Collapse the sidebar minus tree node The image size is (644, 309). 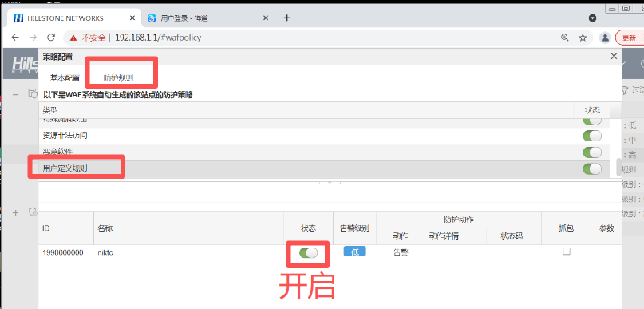[x=16, y=94]
